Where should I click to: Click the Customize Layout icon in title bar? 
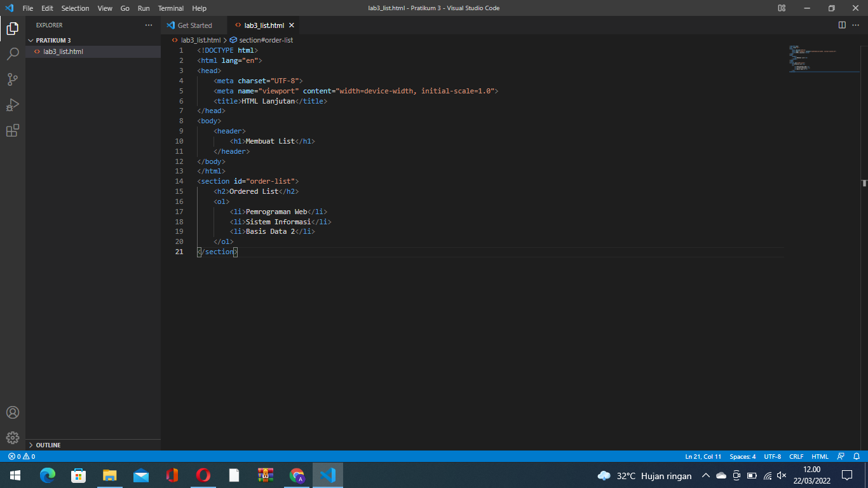pos(782,8)
